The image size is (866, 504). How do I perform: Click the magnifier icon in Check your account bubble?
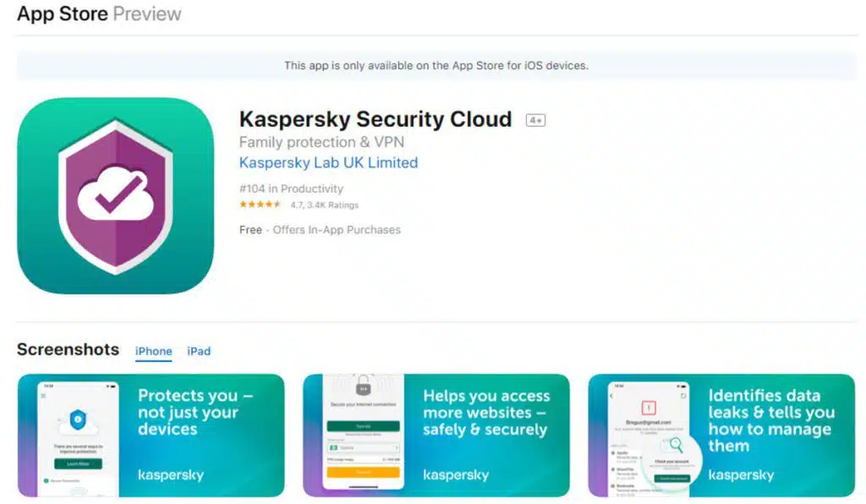[677, 443]
